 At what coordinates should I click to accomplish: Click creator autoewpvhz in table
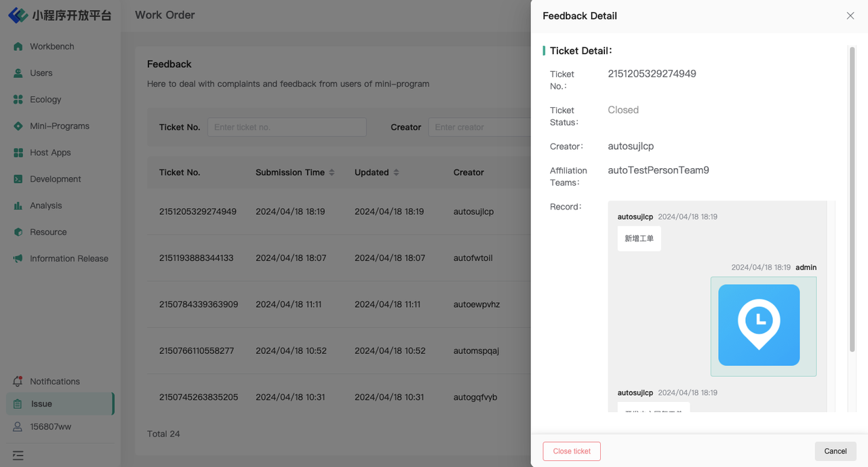click(x=477, y=304)
